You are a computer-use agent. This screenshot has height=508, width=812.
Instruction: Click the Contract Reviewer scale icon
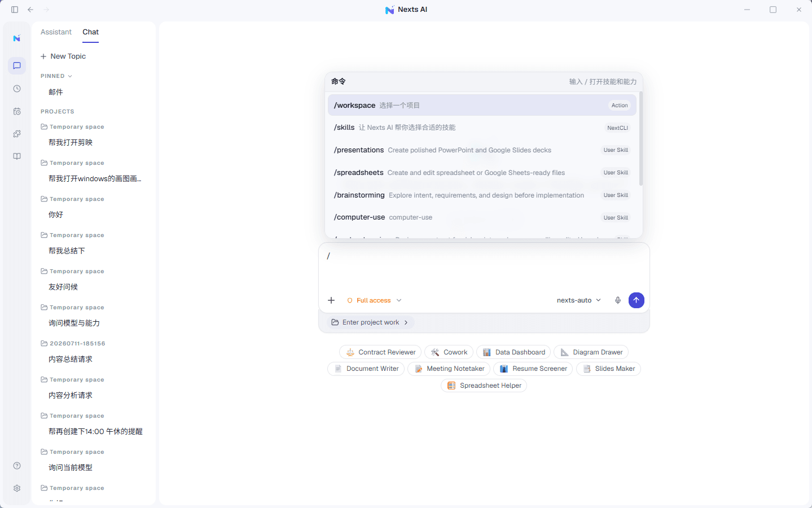click(350, 352)
